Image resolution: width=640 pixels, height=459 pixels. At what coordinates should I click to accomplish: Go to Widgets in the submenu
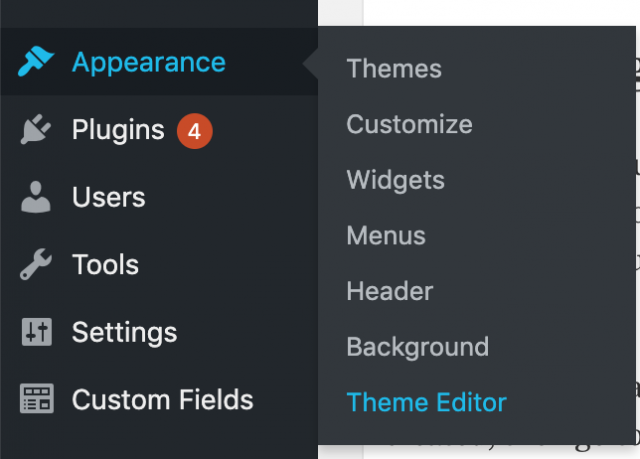[395, 180]
